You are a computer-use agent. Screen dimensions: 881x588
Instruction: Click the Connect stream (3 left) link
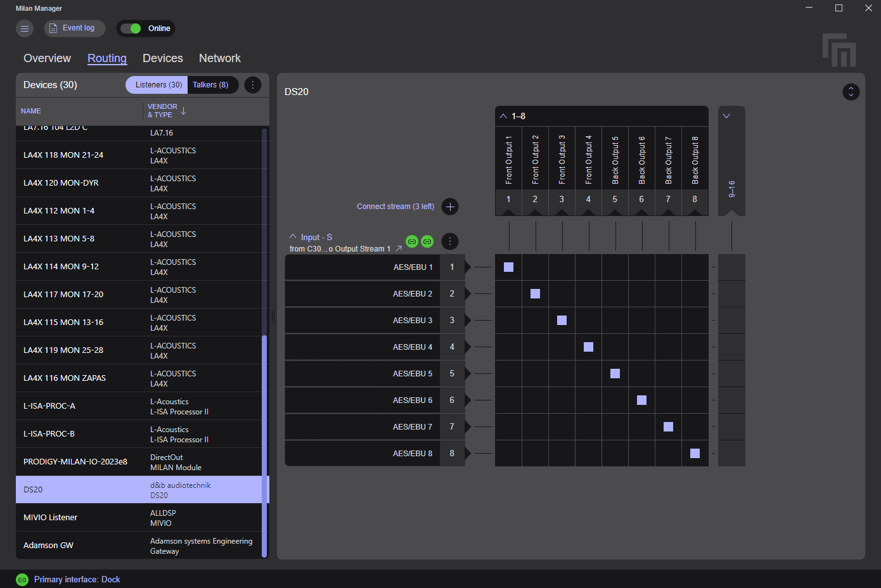coord(395,207)
